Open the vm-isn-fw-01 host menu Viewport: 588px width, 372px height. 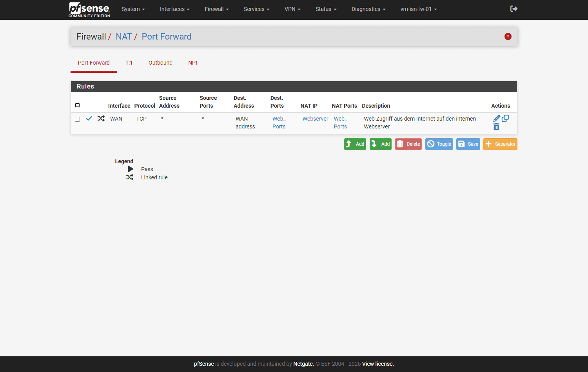tap(419, 9)
